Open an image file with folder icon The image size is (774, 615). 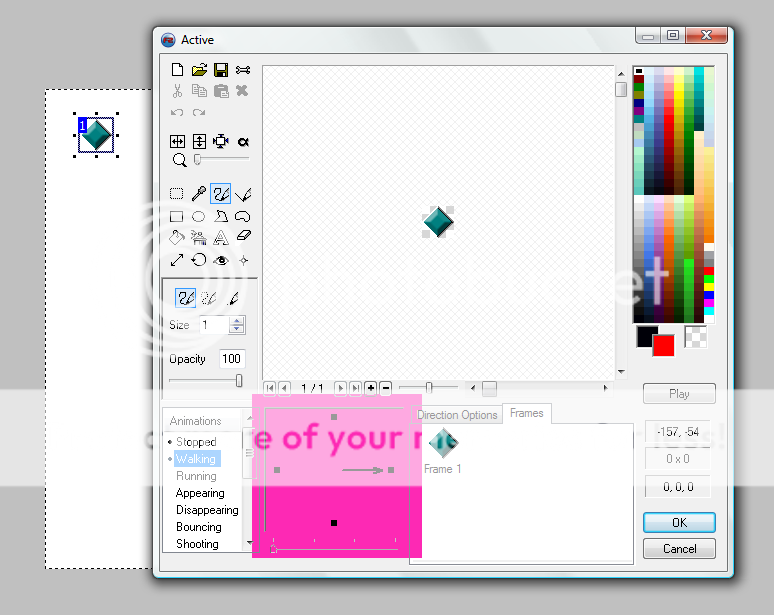click(199, 70)
